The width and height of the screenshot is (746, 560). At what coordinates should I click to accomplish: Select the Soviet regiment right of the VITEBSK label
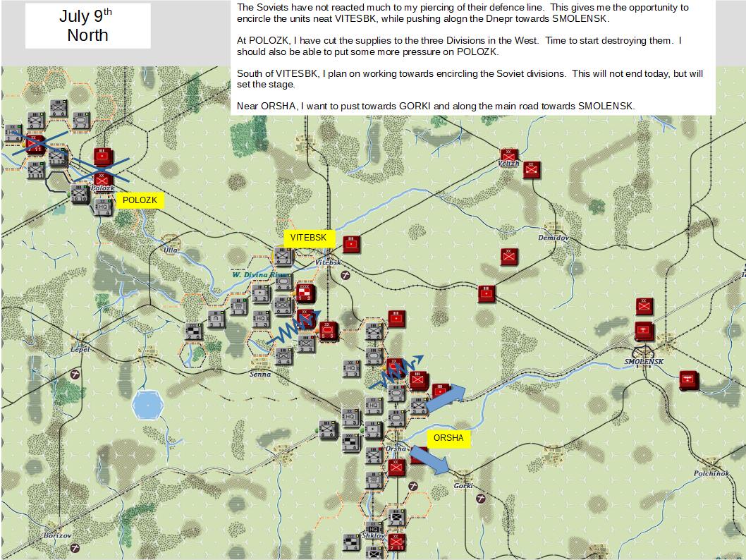coord(351,244)
